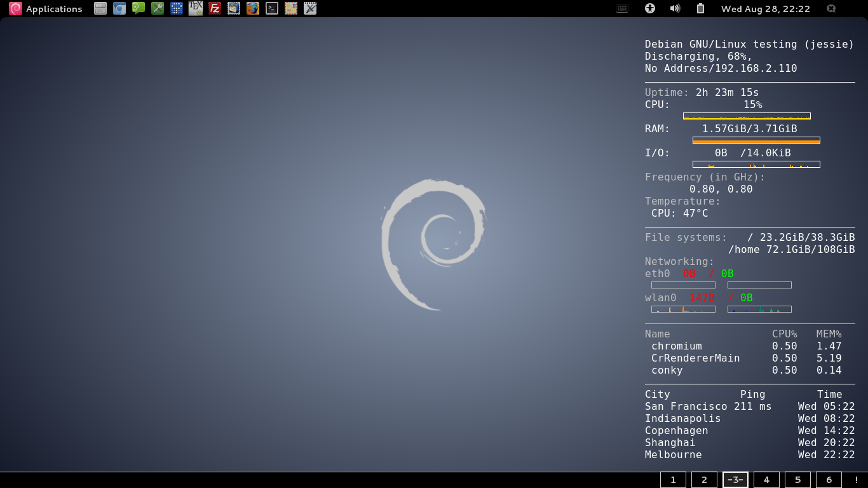Click 'No Address/192.168.2.110' text

721,69
